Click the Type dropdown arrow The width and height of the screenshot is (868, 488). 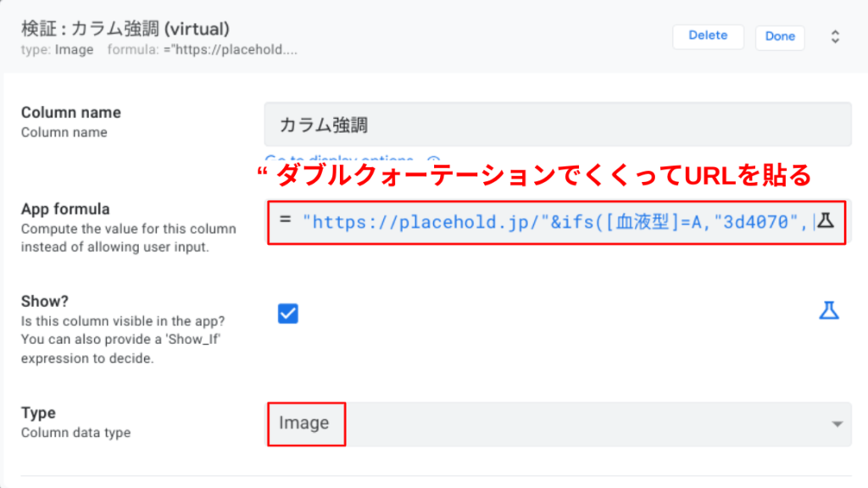pos(837,424)
